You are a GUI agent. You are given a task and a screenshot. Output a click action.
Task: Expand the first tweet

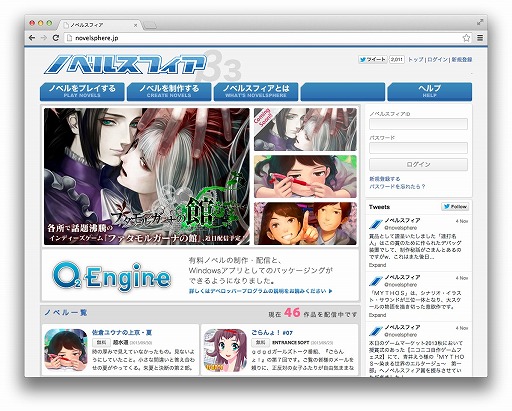[377, 265]
